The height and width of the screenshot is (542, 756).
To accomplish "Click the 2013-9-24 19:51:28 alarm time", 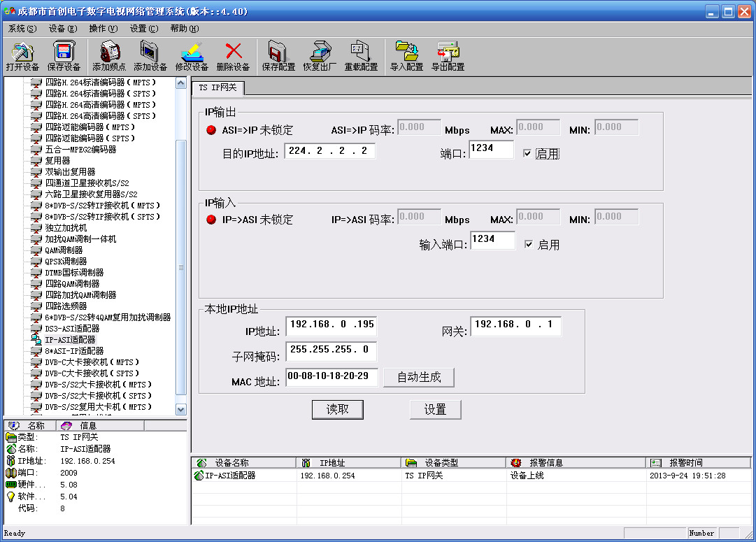I will (x=687, y=476).
